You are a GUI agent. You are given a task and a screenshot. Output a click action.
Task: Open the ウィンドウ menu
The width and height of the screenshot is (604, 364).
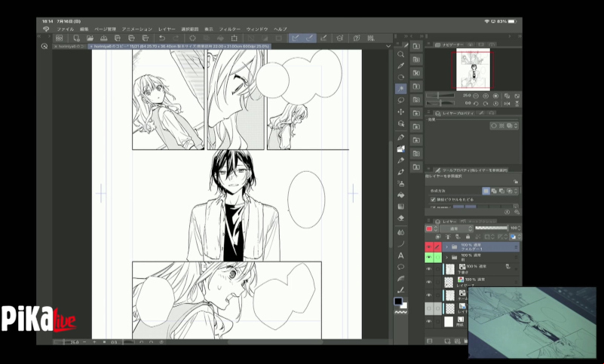(257, 29)
